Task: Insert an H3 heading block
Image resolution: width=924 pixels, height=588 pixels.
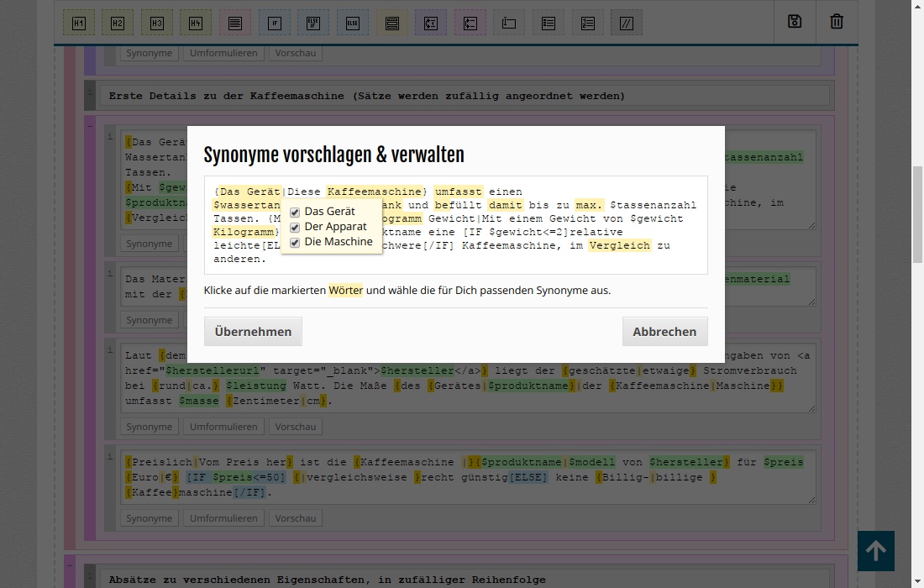Action: [157, 24]
